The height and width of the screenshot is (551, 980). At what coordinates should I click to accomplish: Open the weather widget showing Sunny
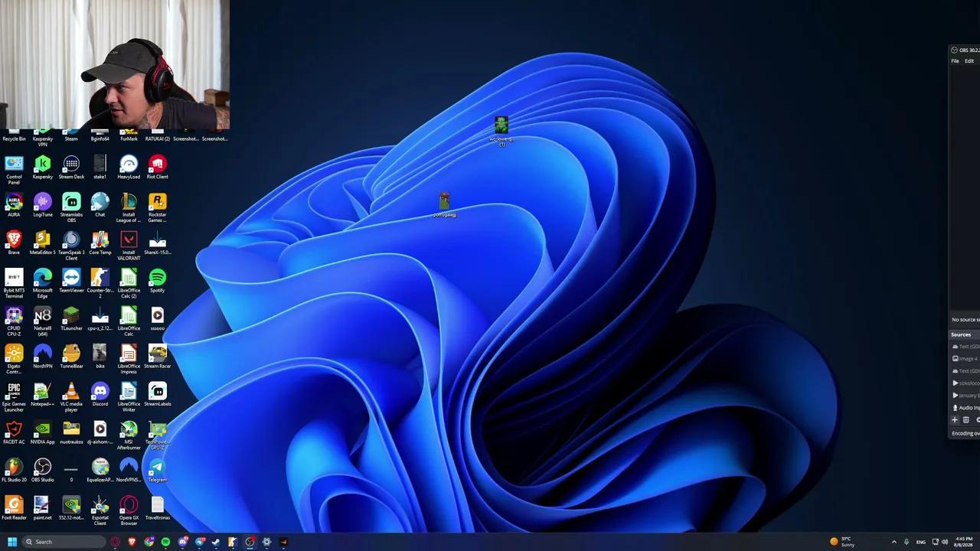click(x=842, y=542)
